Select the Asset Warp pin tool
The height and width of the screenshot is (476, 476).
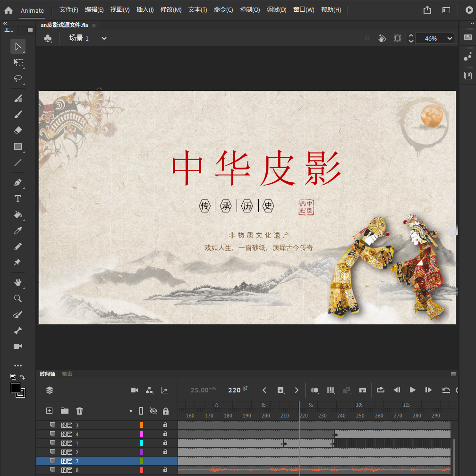click(x=18, y=262)
